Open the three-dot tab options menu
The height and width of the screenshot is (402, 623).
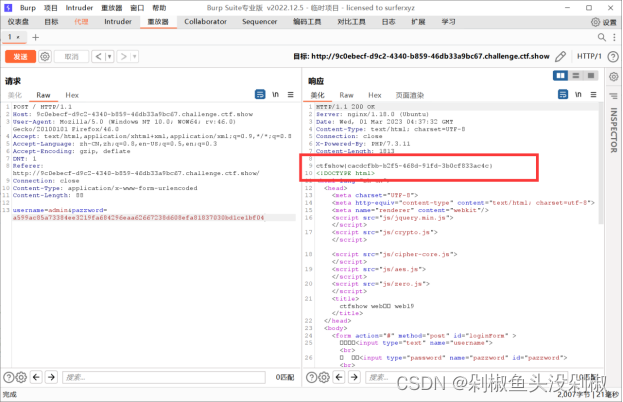[614, 37]
